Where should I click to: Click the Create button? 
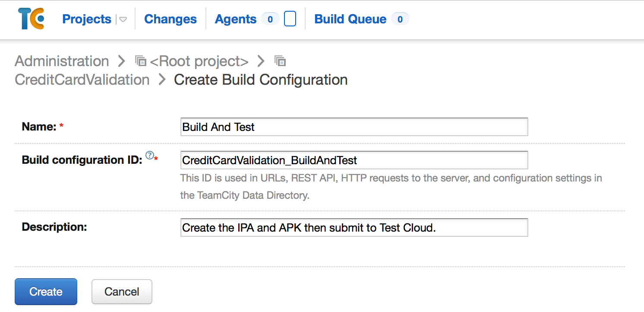coord(46,292)
